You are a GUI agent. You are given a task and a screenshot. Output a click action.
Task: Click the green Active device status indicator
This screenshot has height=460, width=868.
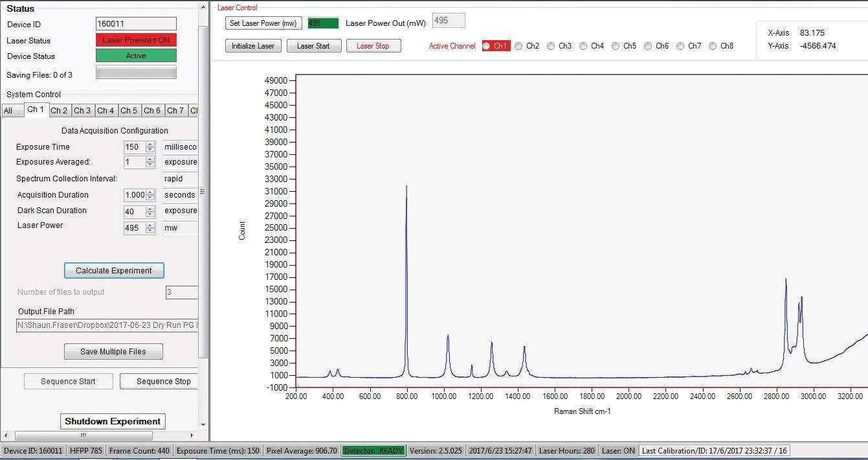point(136,56)
